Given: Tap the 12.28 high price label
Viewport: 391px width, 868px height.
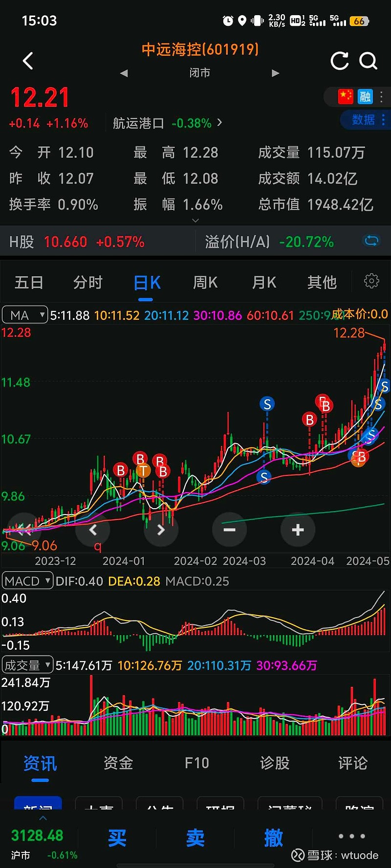Looking at the screenshot, I should pyautogui.click(x=349, y=333).
